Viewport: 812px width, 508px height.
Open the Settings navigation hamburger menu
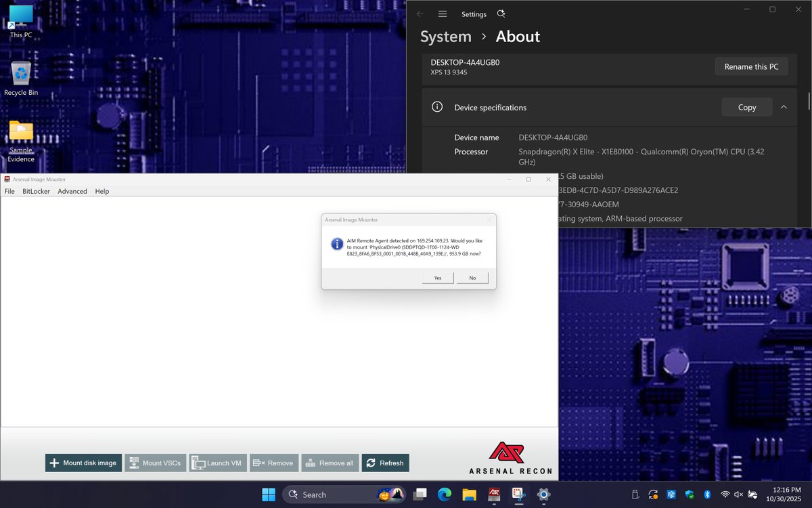[443, 14]
